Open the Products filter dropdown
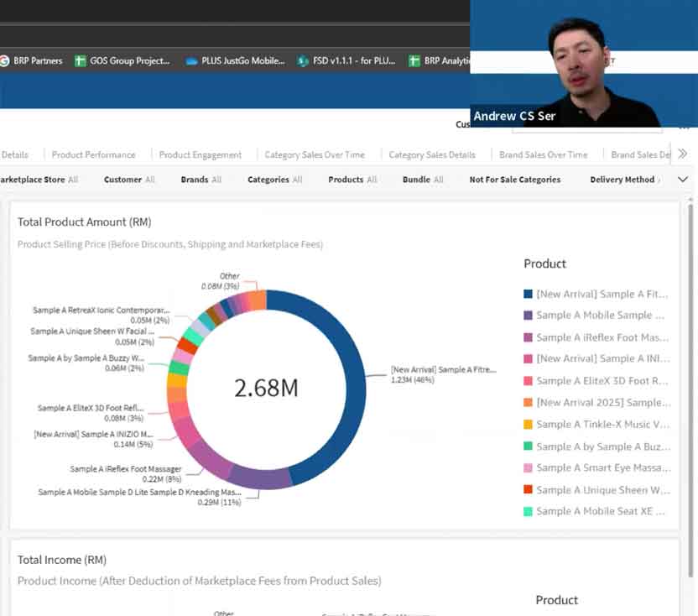698x616 pixels. 352,180
